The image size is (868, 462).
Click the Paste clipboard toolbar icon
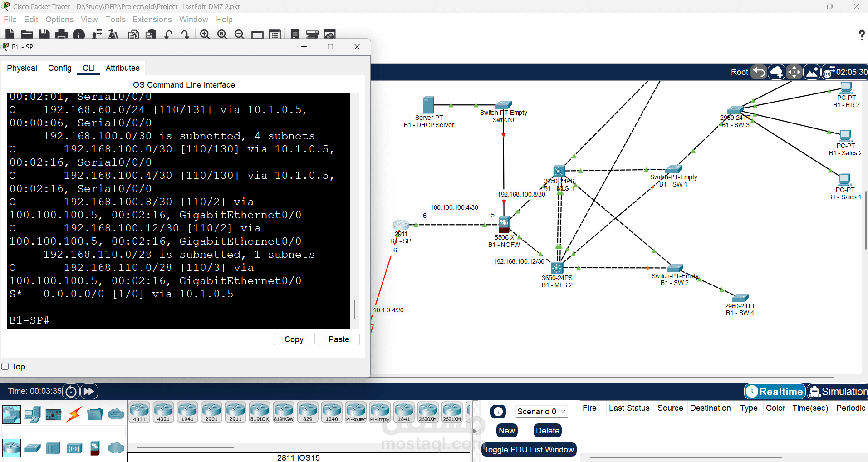click(x=151, y=34)
